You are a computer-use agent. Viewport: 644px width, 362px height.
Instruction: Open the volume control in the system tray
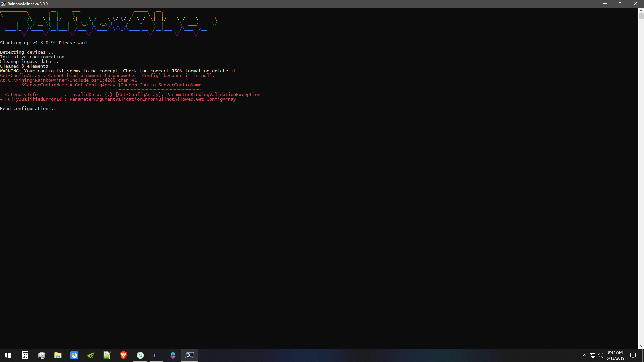pyautogui.click(x=600, y=355)
